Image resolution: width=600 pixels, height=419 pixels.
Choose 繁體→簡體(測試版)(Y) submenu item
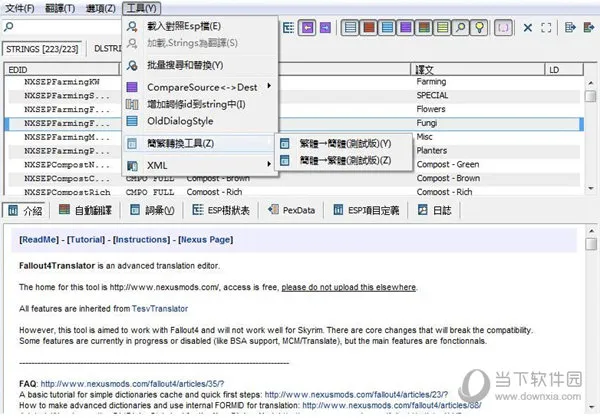tap(345, 143)
